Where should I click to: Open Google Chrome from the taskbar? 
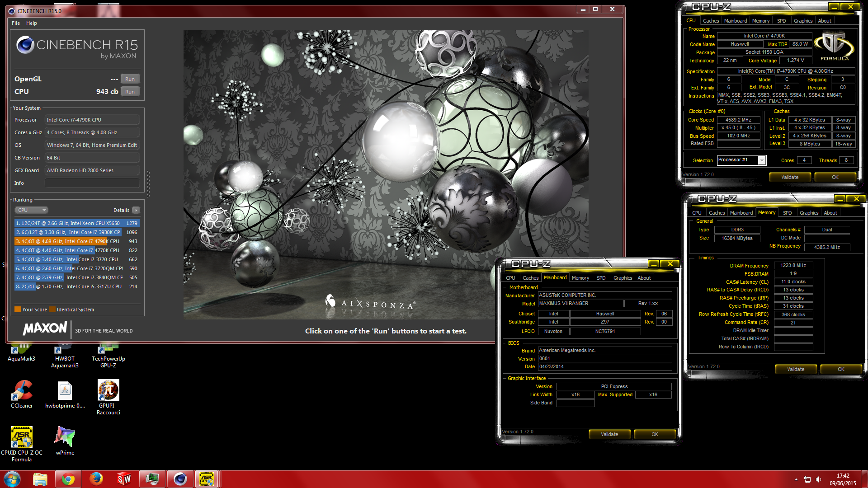(68, 479)
